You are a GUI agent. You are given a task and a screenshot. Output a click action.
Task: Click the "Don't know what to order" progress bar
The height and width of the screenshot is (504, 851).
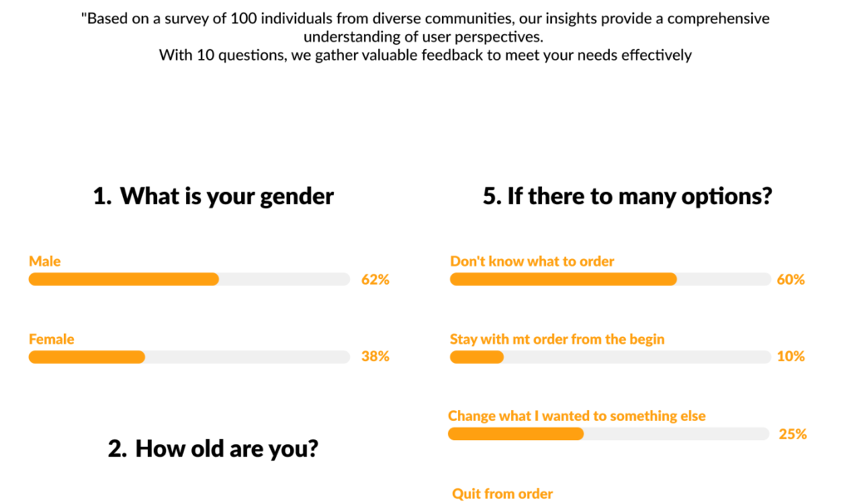pos(610,279)
